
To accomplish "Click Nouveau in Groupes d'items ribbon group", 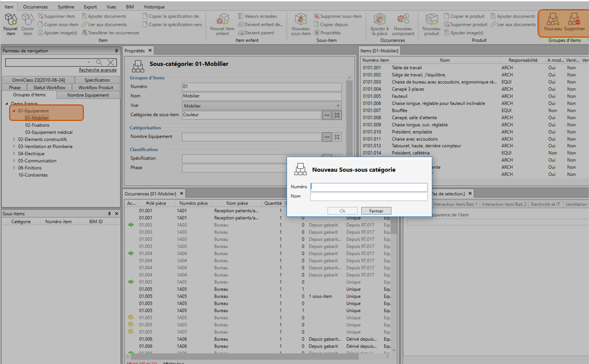I will (x=552, y=23).
